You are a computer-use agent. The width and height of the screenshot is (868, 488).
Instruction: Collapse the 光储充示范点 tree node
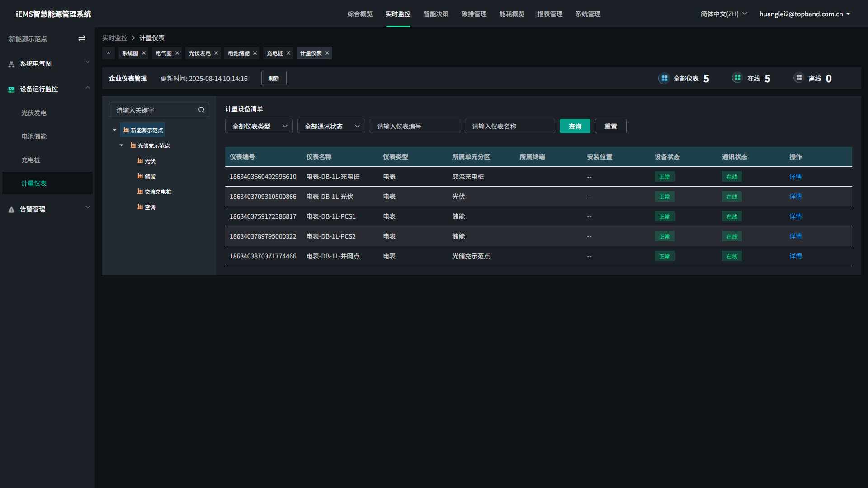click(121, 145)
